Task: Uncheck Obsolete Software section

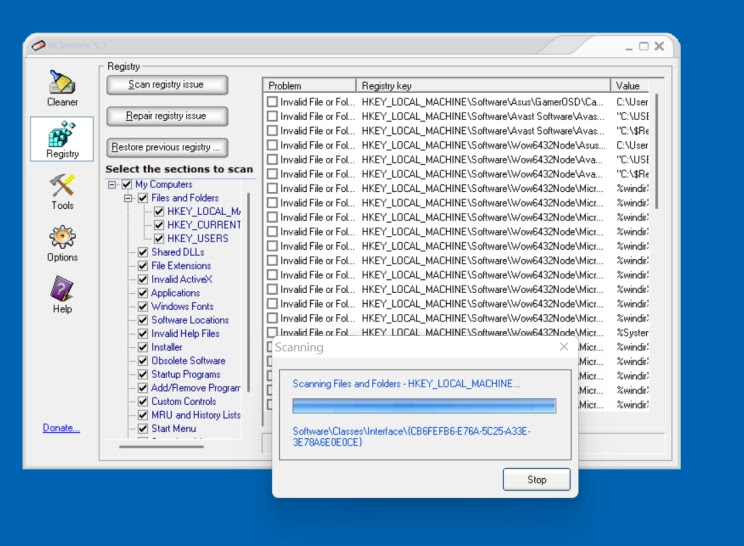Action: coord(143,361)
